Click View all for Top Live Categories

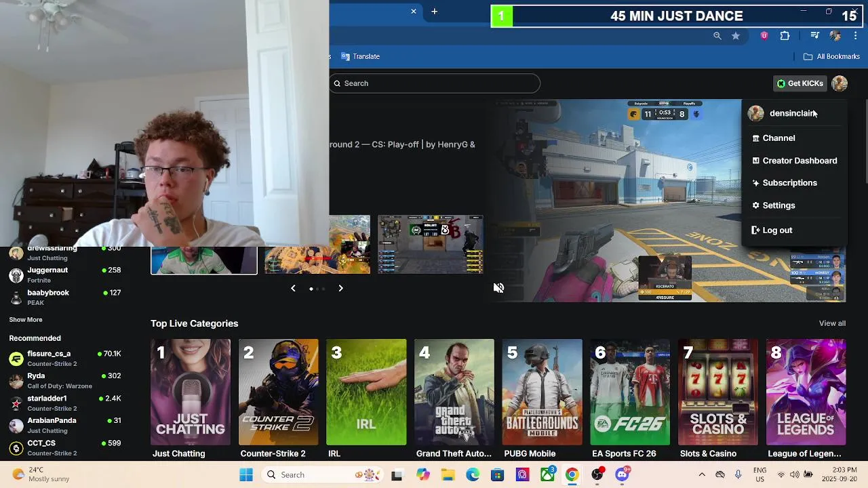pyautogui.click(x=832, y=323)
